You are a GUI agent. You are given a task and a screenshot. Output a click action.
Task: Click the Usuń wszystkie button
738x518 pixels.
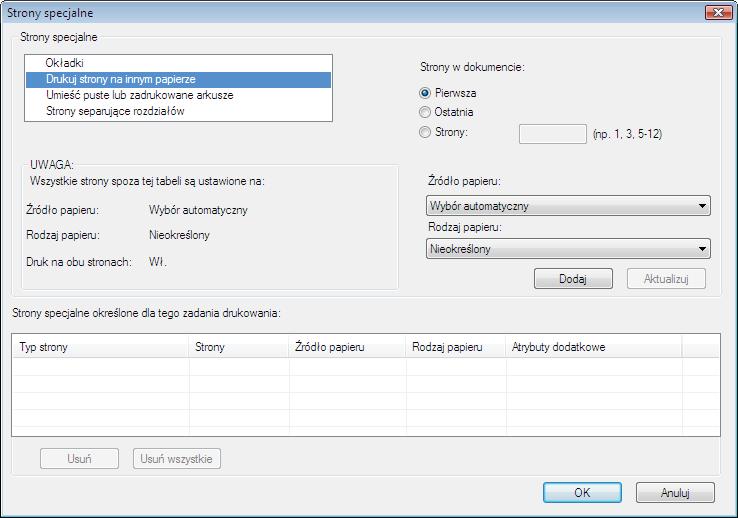tap(176, 459)
